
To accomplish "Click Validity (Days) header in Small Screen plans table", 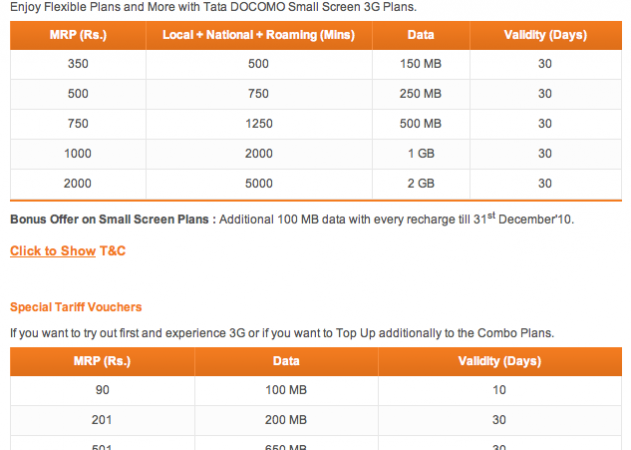I will pyautogui.click(x=545, y=35).
